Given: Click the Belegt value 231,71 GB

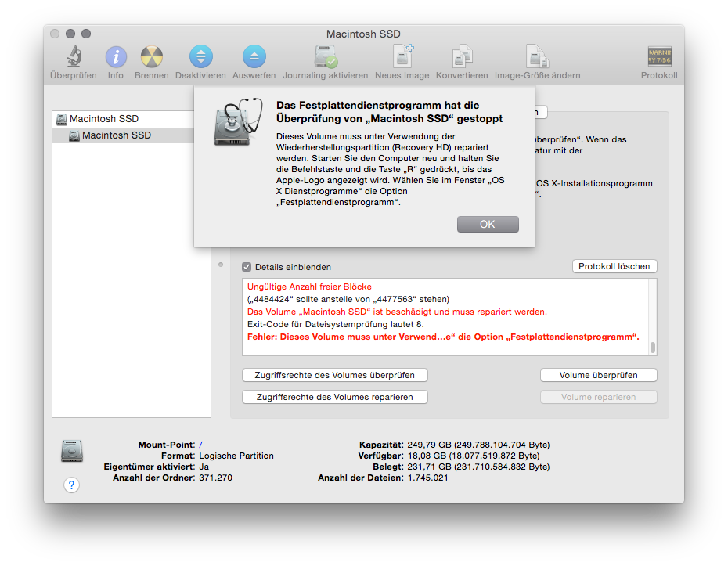Looking at the screenshot, I should tap(478, 467).
